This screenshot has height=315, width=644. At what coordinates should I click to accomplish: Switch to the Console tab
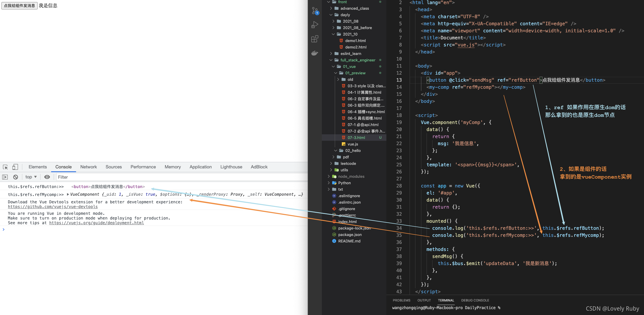point(63,167)
